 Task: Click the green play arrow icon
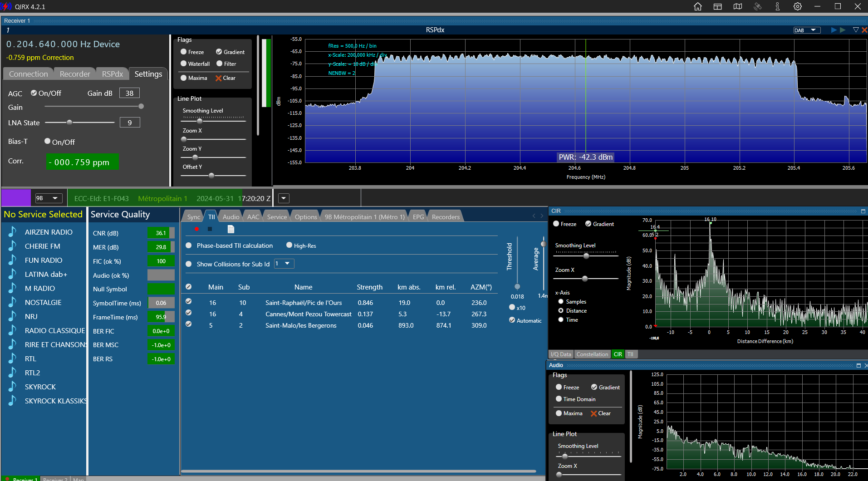coord(843,30)
